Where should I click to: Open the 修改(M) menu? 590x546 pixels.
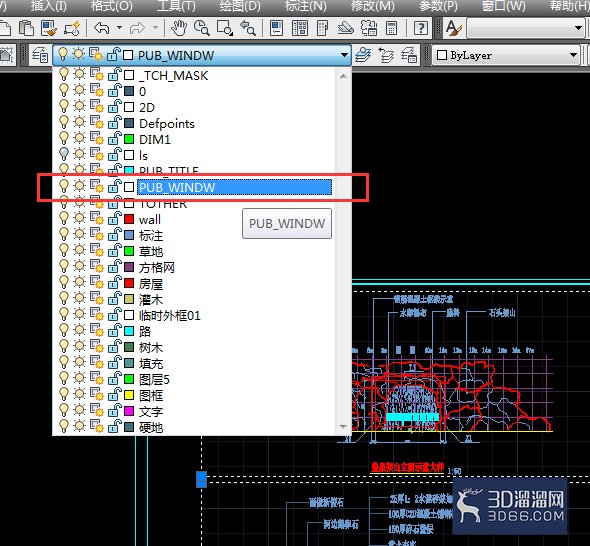[x=373, y=6]
